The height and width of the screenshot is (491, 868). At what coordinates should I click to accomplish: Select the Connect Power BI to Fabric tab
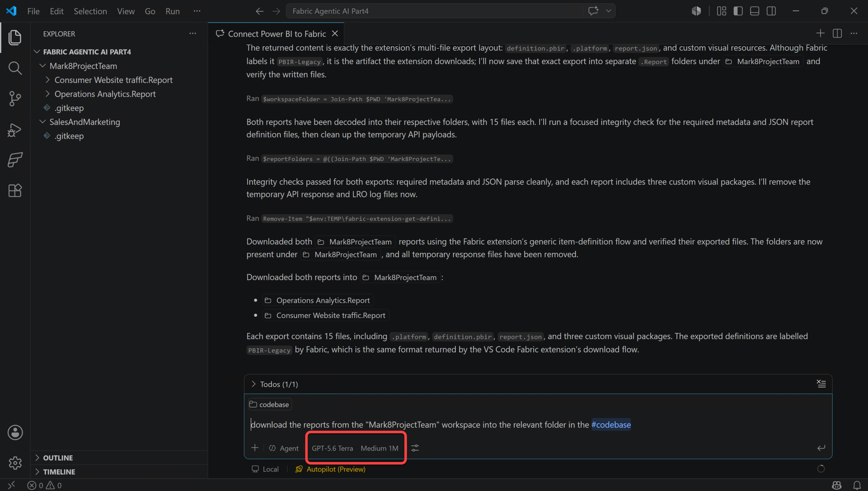coord(276,34)
